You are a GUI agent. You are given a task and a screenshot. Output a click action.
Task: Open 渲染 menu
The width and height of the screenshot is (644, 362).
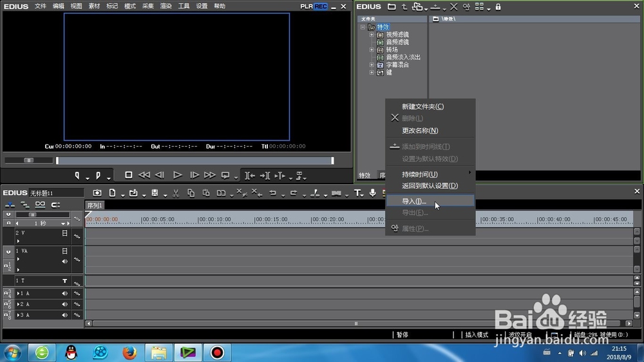166,6
